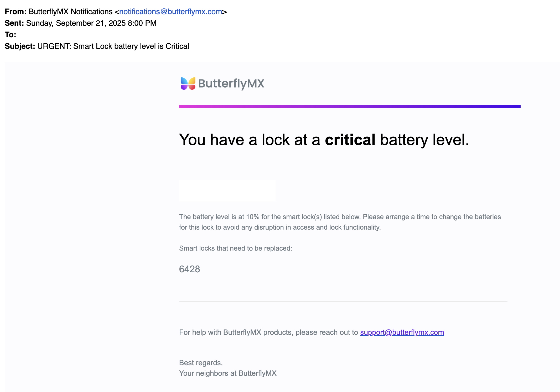
Task: Open the support@butterflymx.com email link
Action: point(402,332)
